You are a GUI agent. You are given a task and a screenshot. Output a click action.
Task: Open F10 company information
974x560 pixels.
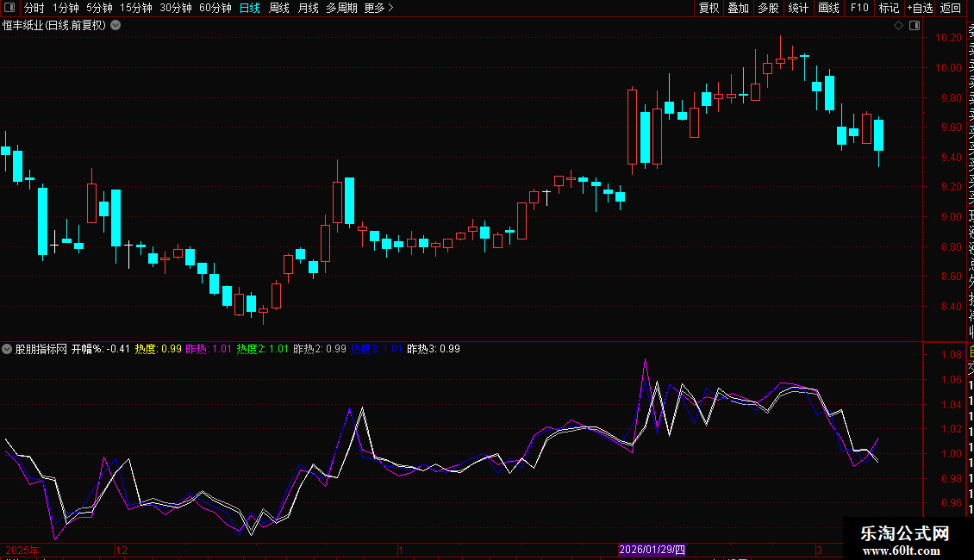[x=859, y=8]
